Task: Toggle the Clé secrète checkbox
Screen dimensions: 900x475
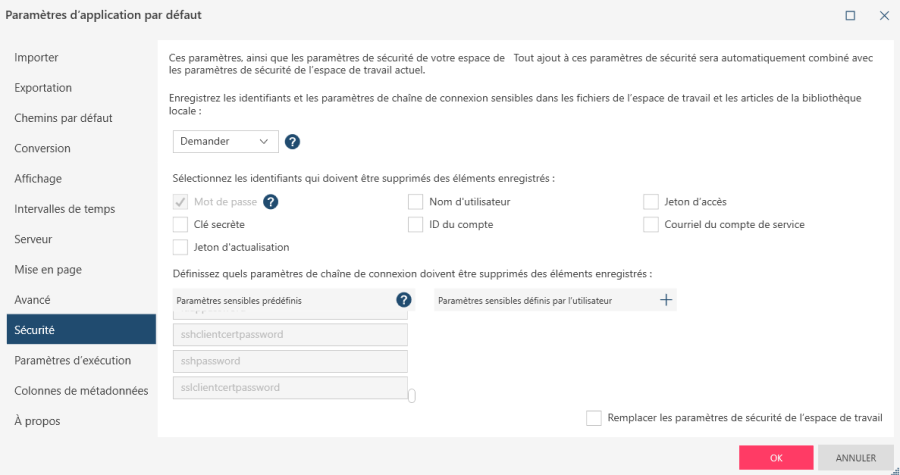Action: point(181,224)
